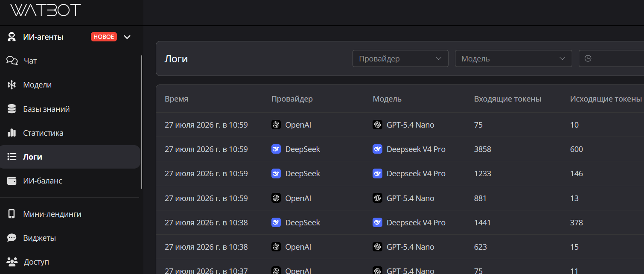Click the Модель dropdown chevron arrow
This screenshot has height=274, width=644.
562,58
